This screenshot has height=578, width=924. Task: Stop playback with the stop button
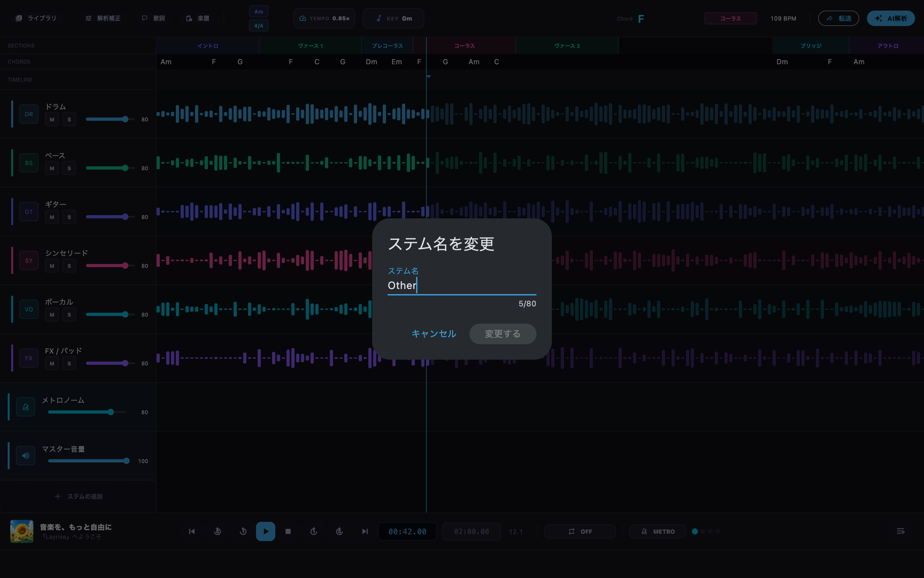click(288, 531)
